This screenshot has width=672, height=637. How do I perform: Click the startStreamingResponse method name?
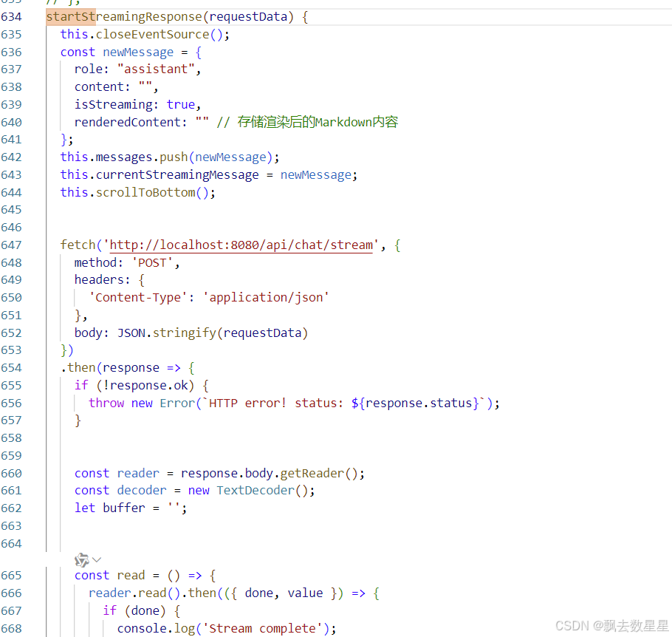[x=124, y=17]
